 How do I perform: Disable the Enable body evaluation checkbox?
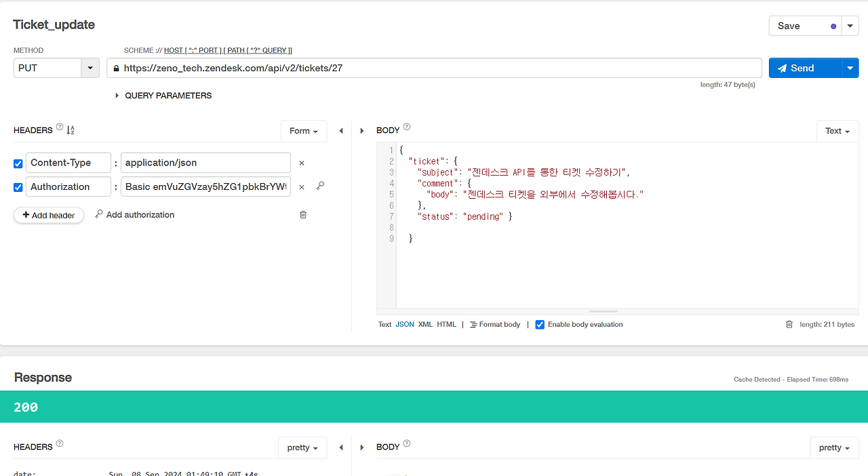click(x=540, y=325)
